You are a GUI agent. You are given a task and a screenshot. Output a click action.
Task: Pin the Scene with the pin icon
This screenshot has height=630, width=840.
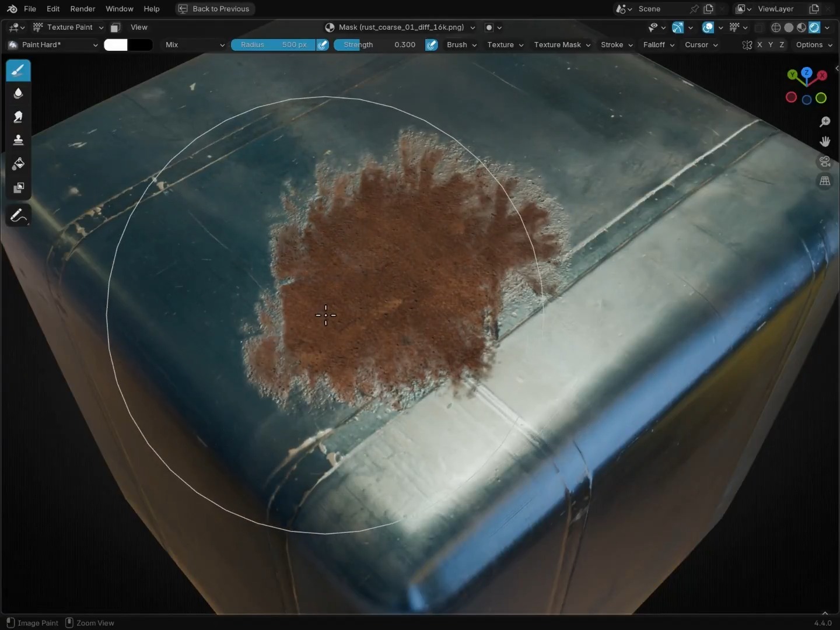coord(694,9)
